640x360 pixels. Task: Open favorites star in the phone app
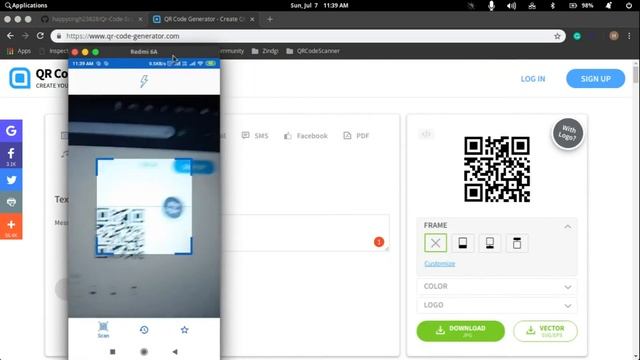184,330
